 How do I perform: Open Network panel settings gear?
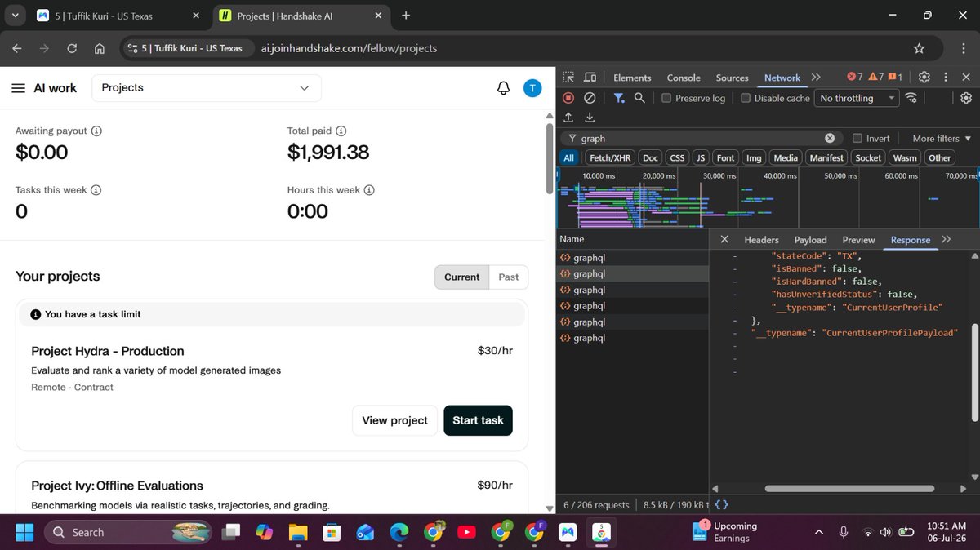point(965,98)
